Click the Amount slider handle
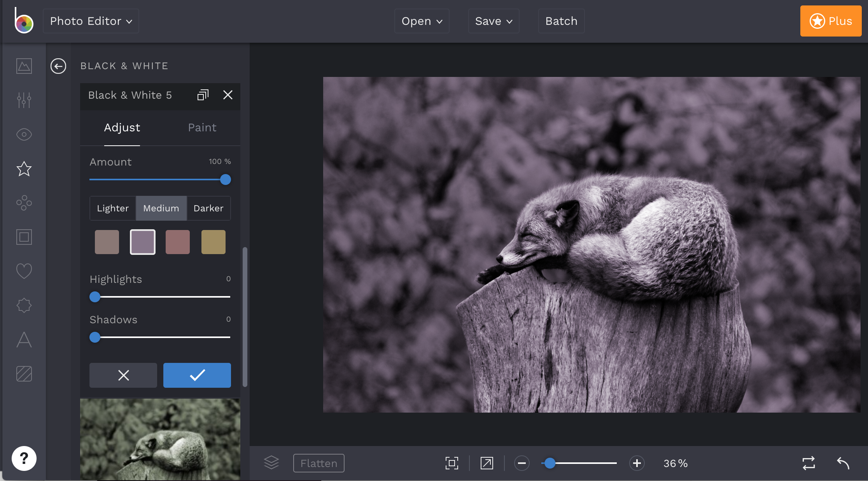This screenshot has width=868, height=481. coord(226,180)
